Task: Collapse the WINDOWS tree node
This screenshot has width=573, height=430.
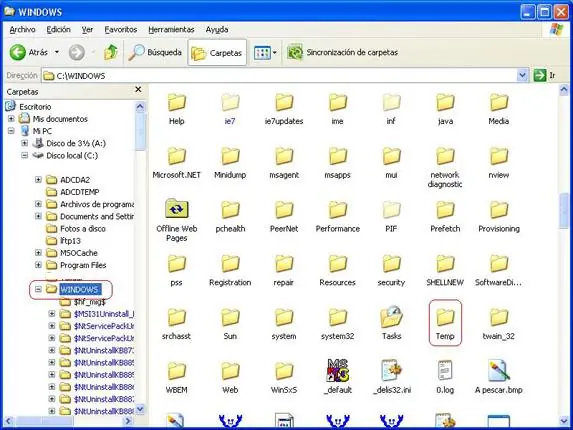Action: pos(38,289)
